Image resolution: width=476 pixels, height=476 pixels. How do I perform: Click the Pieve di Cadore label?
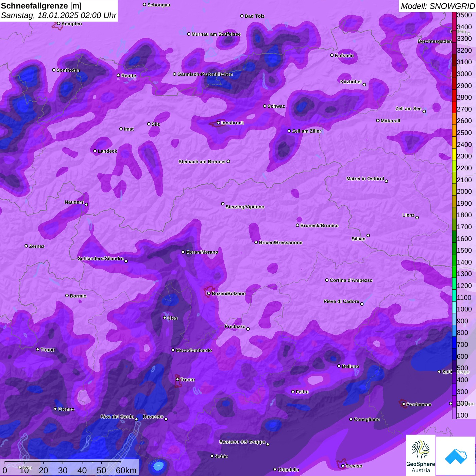(x=341, y=301)
